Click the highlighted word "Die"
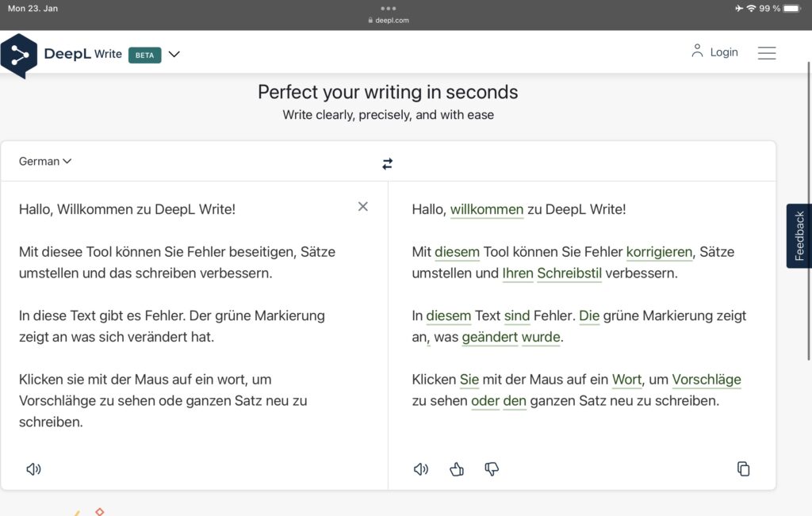 pyautogui.click(x=589, y=315)
